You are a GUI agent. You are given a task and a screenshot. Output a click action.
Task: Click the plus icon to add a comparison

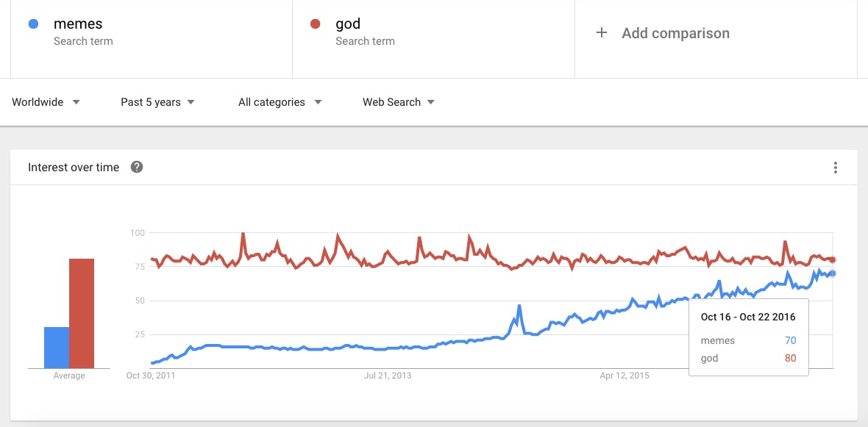[601, 32]
